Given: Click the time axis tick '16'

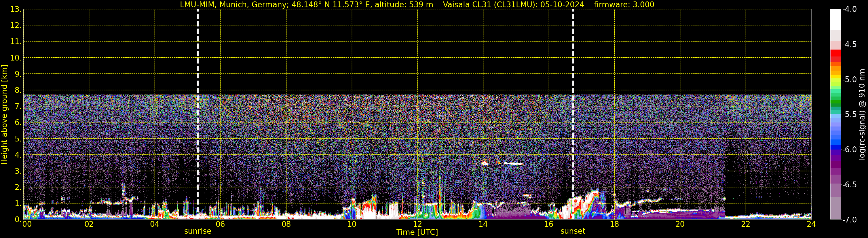Looking at the screenshot, I should click(549, 224).
